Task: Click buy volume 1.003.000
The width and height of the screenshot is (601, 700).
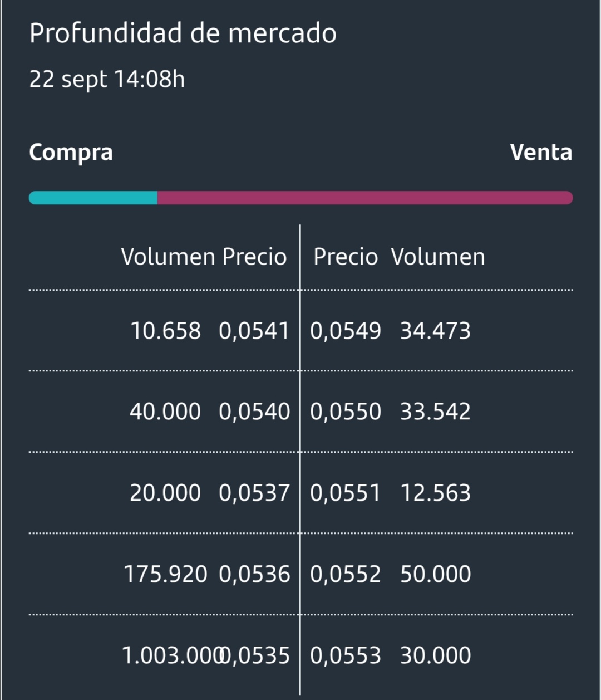Action: 172,655
